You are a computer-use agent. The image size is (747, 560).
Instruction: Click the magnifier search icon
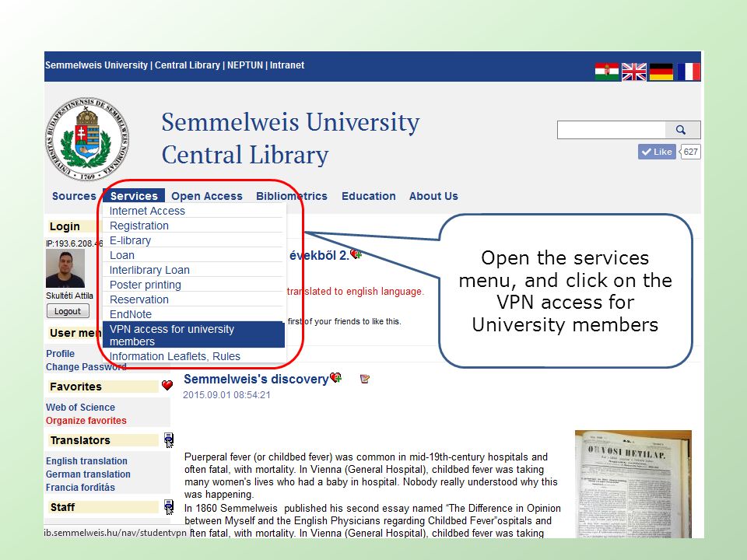point(681,130)
